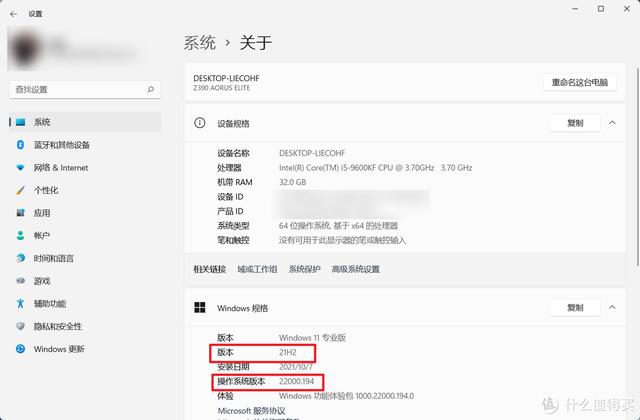Select the 64 位操作系统 system type text
Viewport: 640px width, 420px height.
tap(338, 226)
